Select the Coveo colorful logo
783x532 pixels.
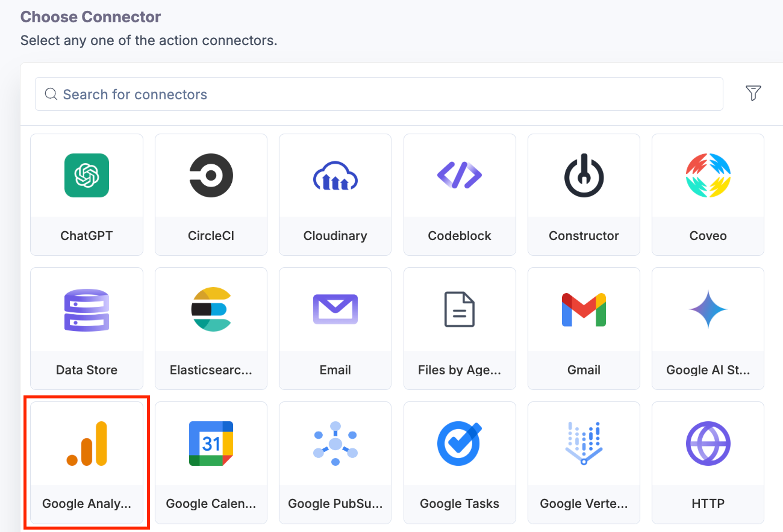coord(708,175)
